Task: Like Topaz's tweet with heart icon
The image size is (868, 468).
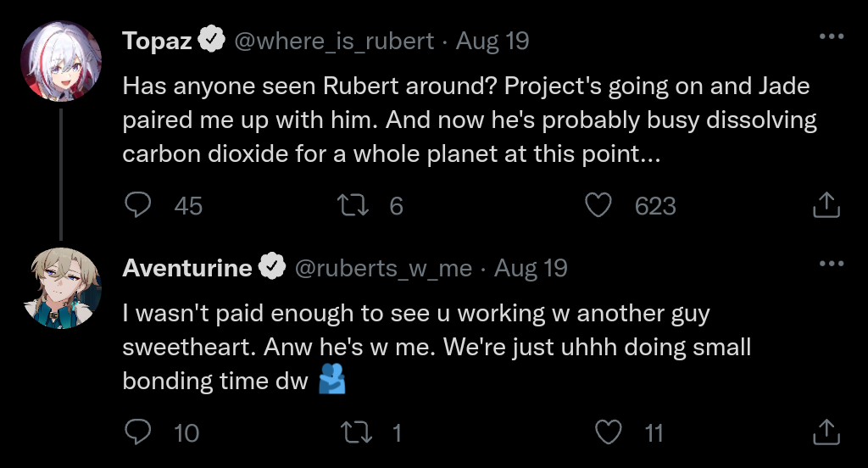Action: 600,205
